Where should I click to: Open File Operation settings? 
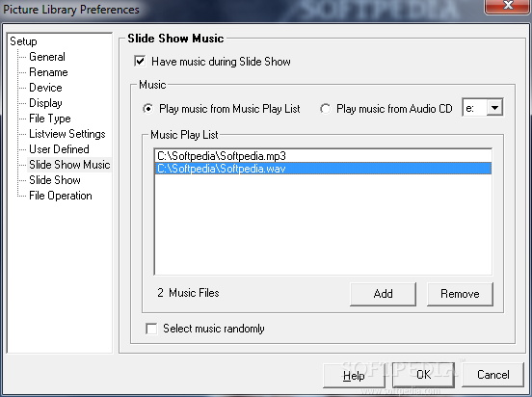(x=61, y=196)
